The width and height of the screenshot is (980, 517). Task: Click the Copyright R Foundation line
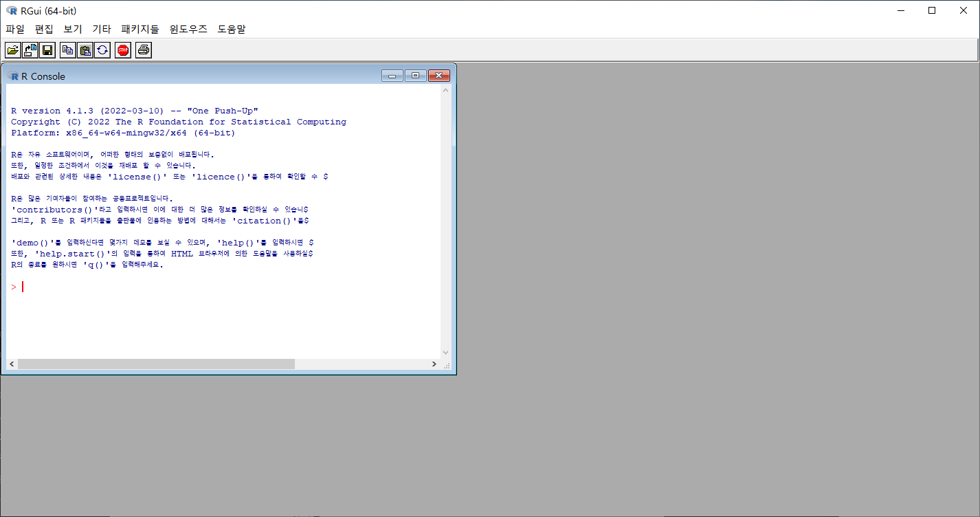(x=179, y=122)
